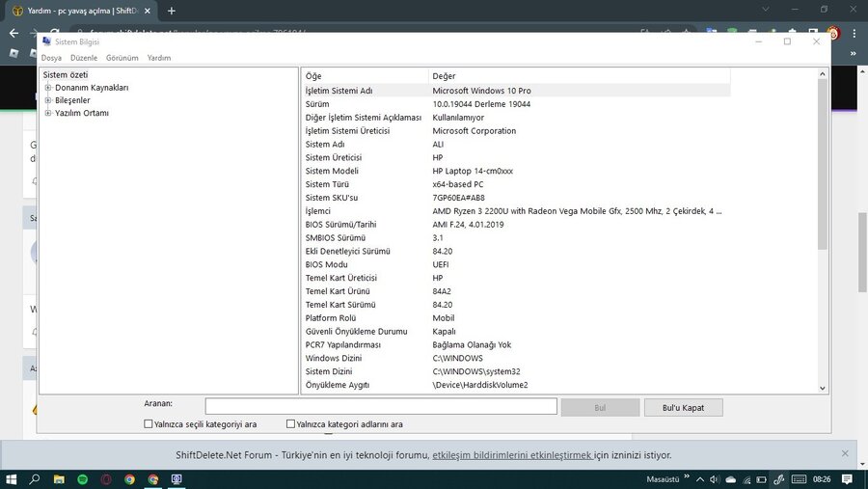Select the Güvenli Önyükleme Durumu row

(517, 331)
